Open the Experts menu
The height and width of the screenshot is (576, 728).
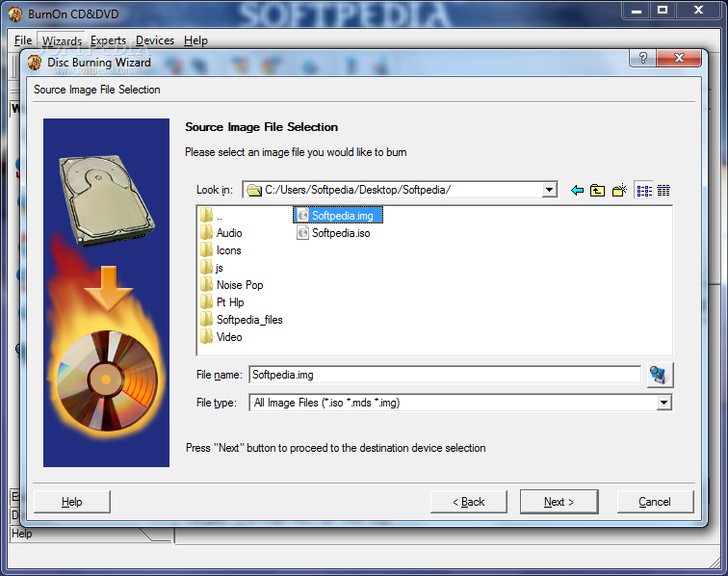pyautogui.click(x=108, y=40)
